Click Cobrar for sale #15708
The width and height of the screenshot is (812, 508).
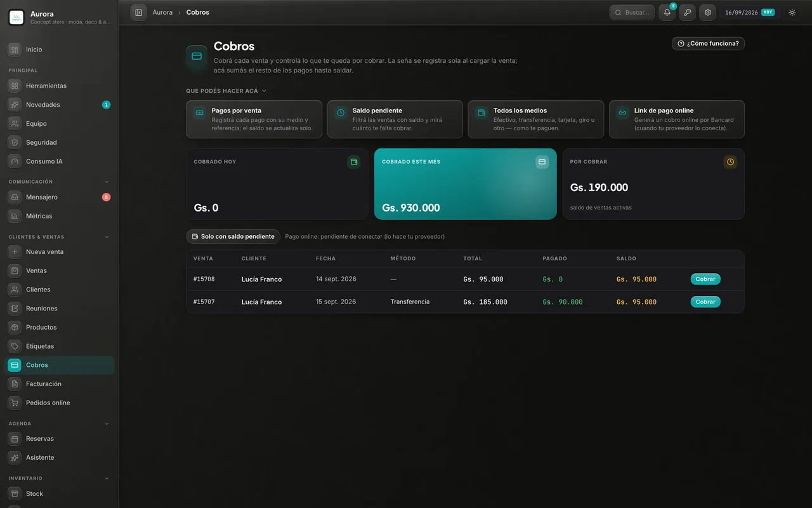coord(705,279)
